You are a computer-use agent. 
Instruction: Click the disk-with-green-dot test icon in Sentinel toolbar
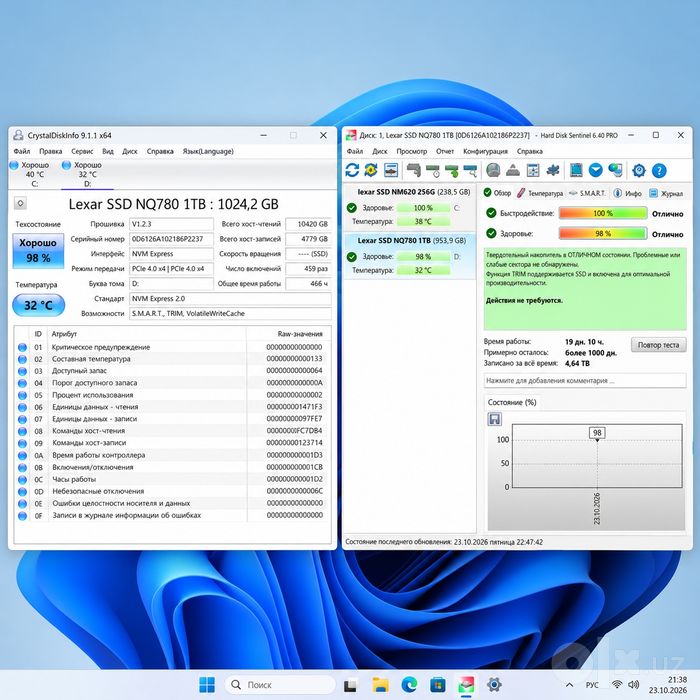pyautogui.click(x=451, y=171)
